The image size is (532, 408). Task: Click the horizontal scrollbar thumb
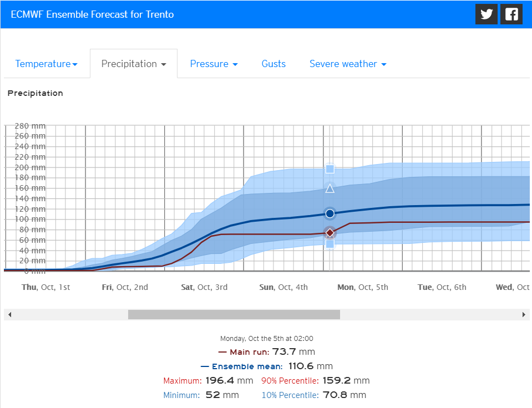[234, 314]
